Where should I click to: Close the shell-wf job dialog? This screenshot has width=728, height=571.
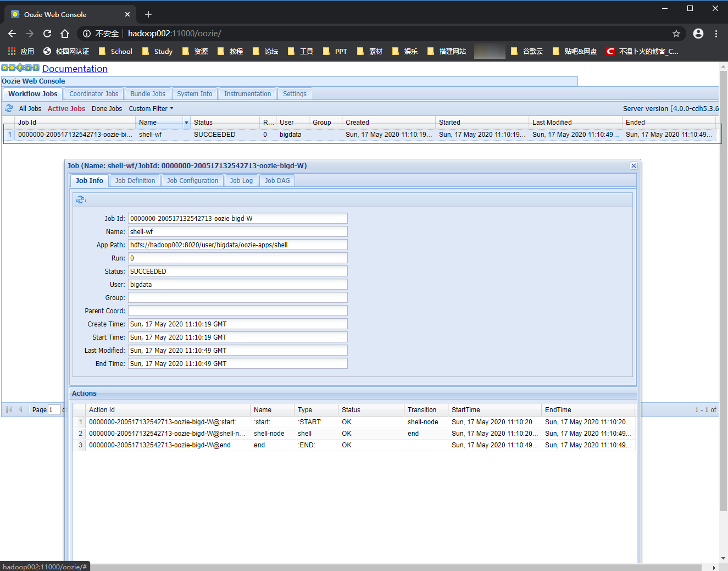click(633, 165)
